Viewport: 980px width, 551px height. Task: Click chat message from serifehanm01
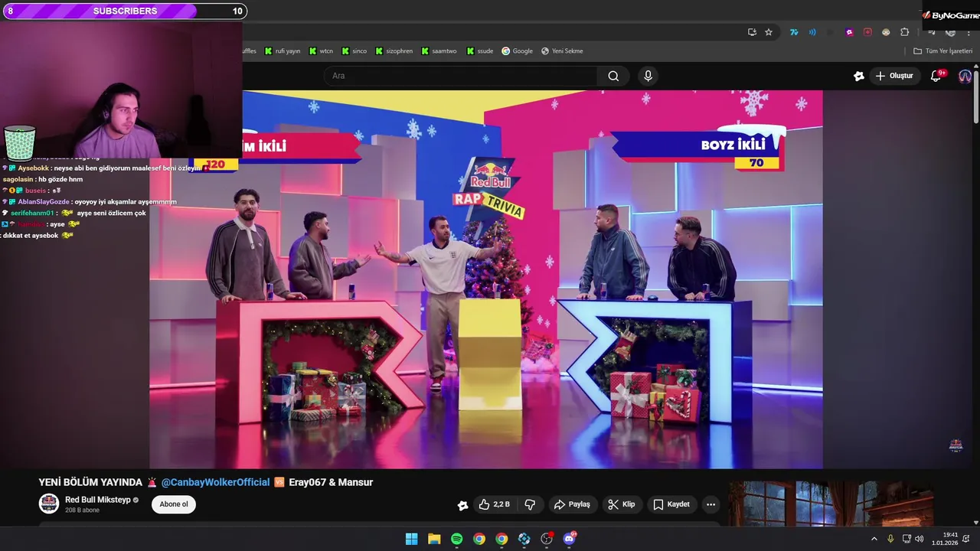tap(73, 213)
